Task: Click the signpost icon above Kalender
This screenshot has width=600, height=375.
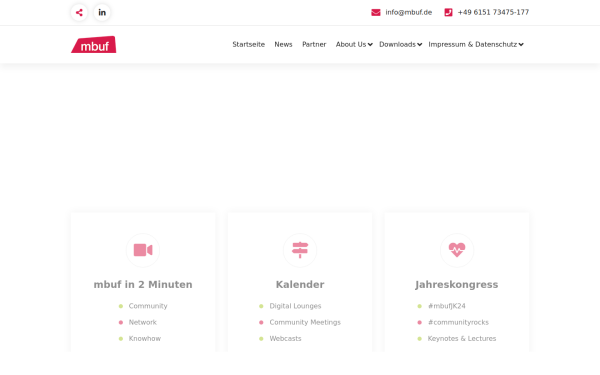Action: click(x=300, y=250)
